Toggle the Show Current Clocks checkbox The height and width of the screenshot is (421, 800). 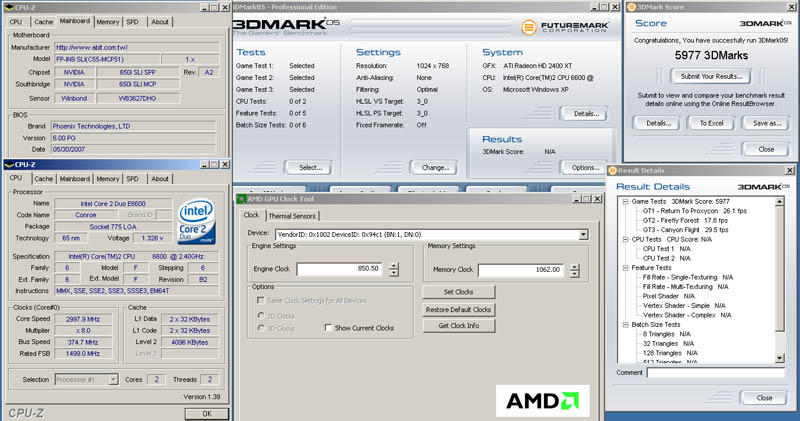pos(329,328)
